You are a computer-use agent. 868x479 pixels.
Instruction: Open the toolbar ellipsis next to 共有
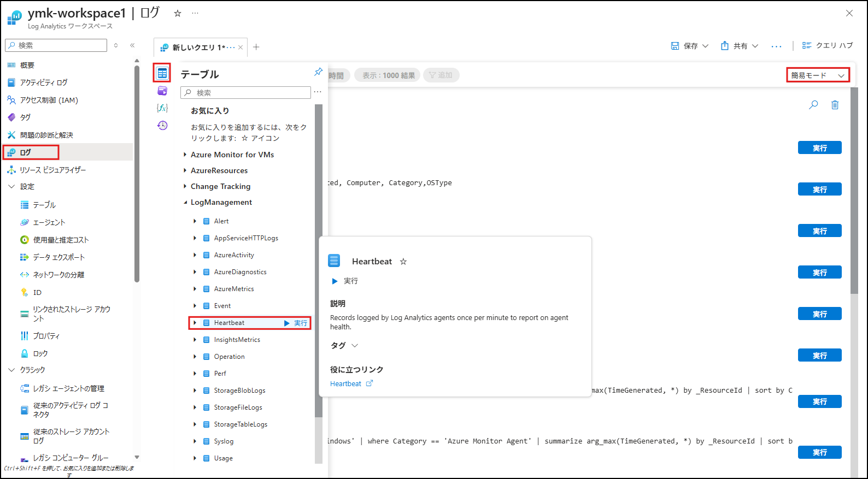point(776,46)
